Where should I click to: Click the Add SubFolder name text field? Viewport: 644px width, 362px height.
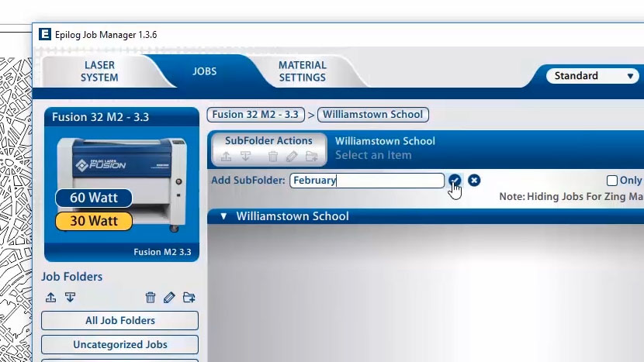(366, 181)
